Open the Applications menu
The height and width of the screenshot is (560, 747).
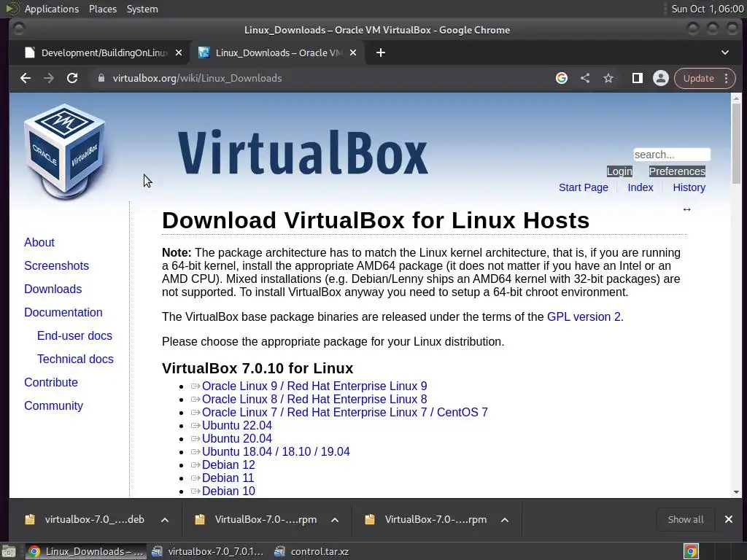pos(52,9)
